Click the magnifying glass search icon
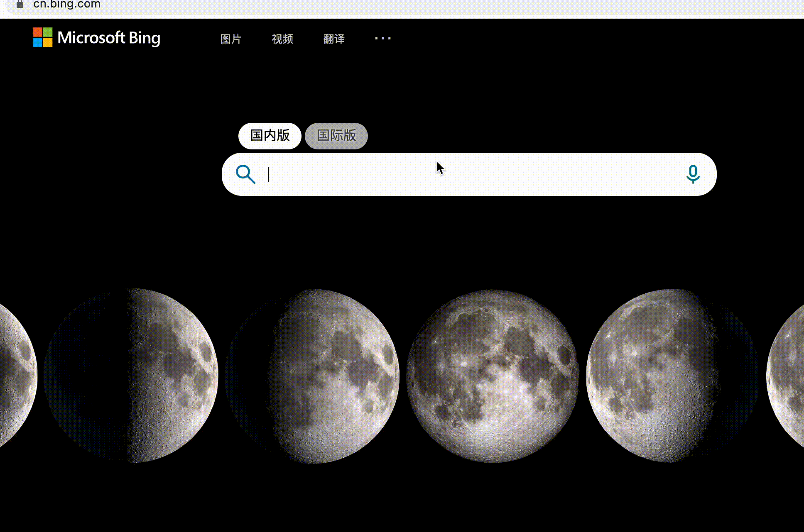Viewport: 804px width, 532px height. [245, 174]
